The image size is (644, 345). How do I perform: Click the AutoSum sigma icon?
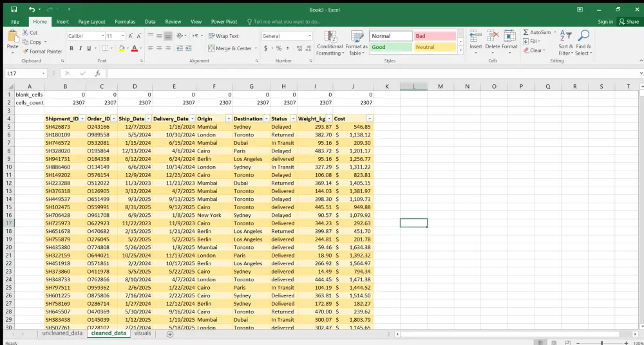[526, 32]
